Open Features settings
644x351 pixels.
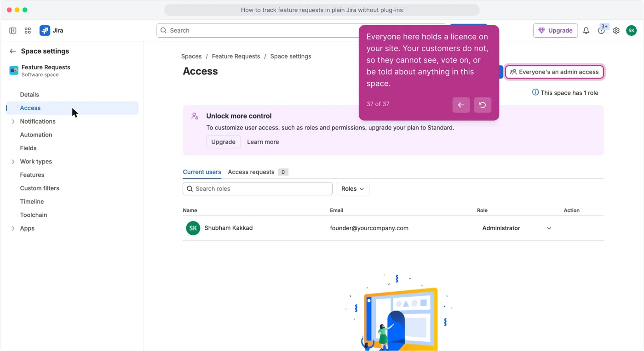32,175
